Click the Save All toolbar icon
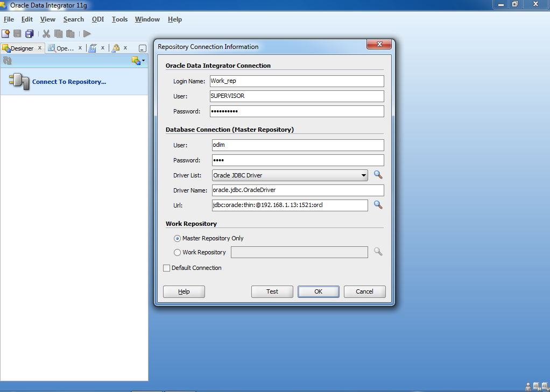 [30, 33]
